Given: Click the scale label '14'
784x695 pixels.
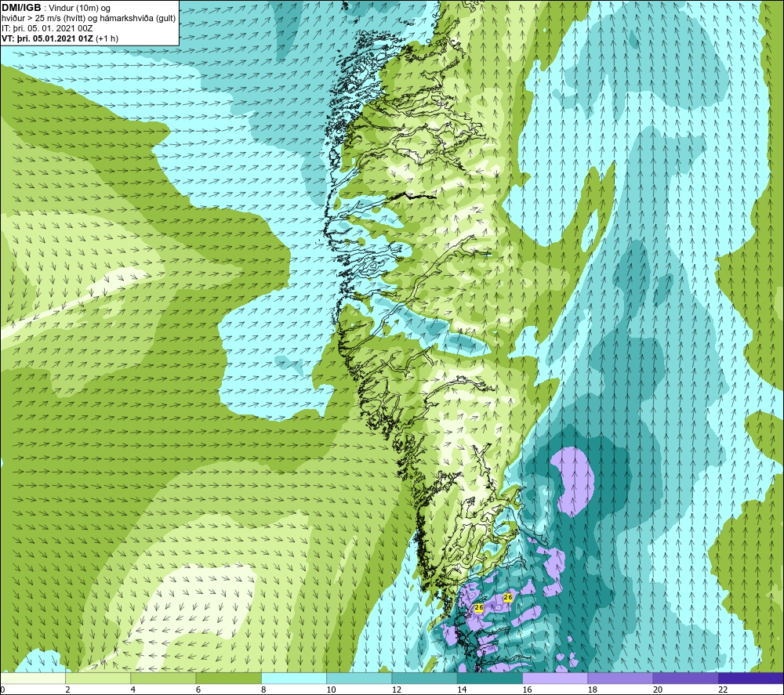Looking at the screenshot, I should point(462,690).
